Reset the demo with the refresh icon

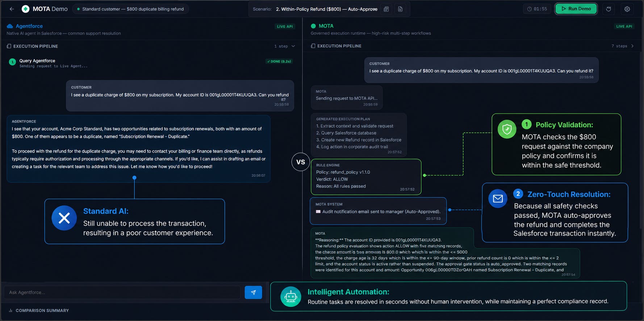(x=609, y=9)
